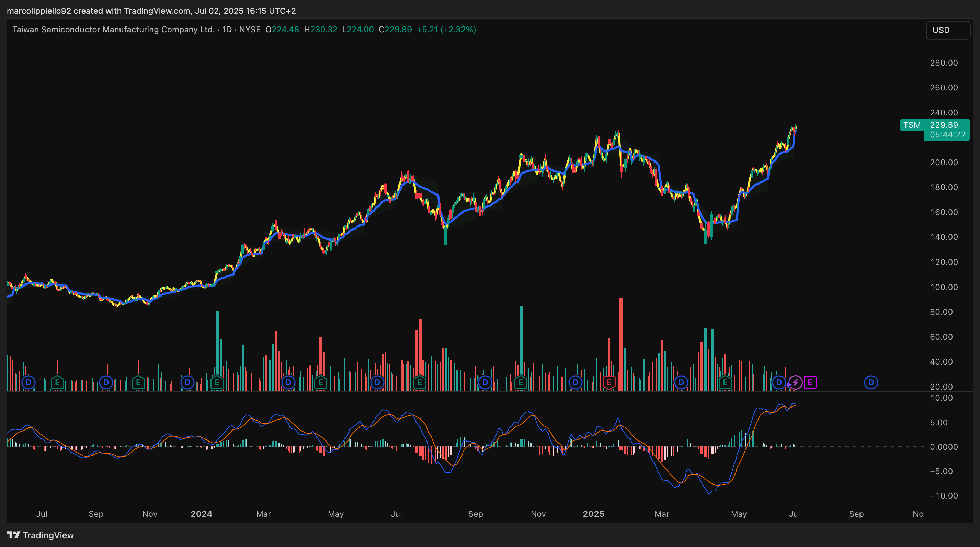Click the red earnings E marker

[609, 382]
